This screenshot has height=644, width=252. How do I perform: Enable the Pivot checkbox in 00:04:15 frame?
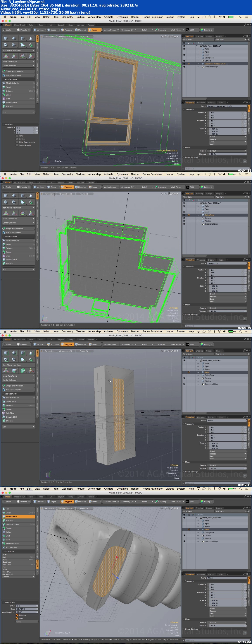17,136
